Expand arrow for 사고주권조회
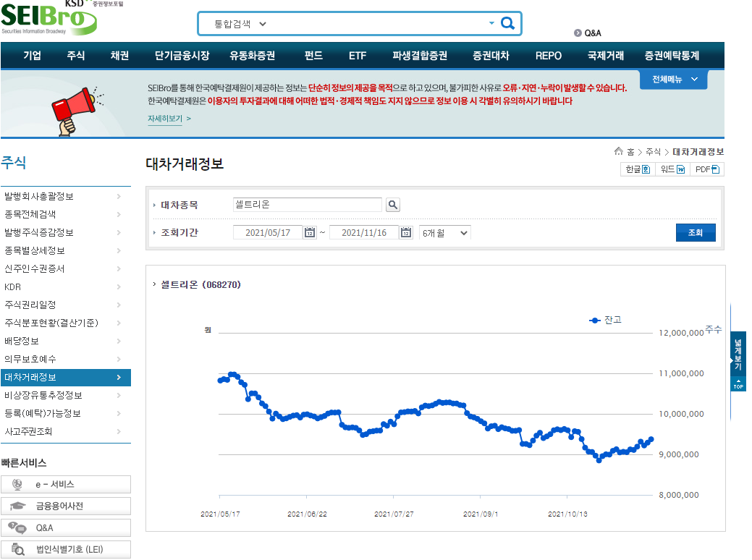 pos(119,431)
